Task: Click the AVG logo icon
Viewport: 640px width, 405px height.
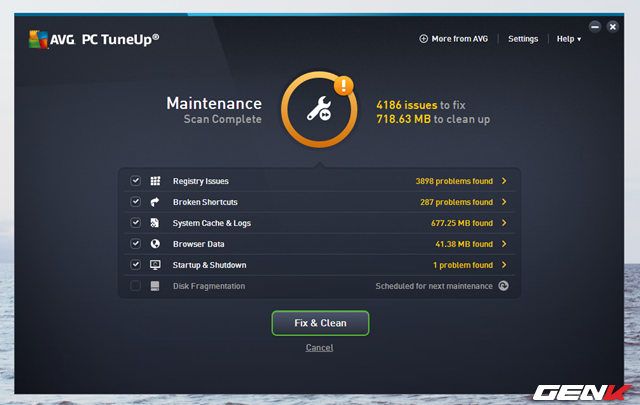Action: click(x=39, y=39)
